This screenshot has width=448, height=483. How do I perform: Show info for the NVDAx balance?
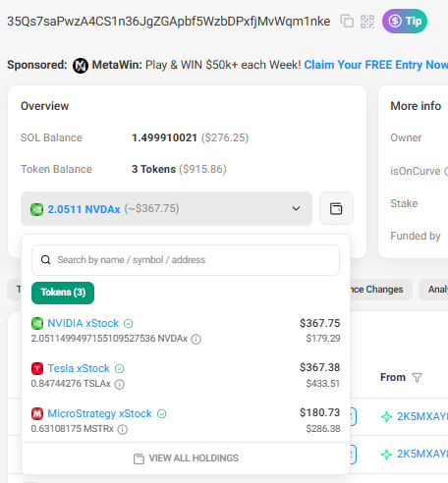point(196,339)
